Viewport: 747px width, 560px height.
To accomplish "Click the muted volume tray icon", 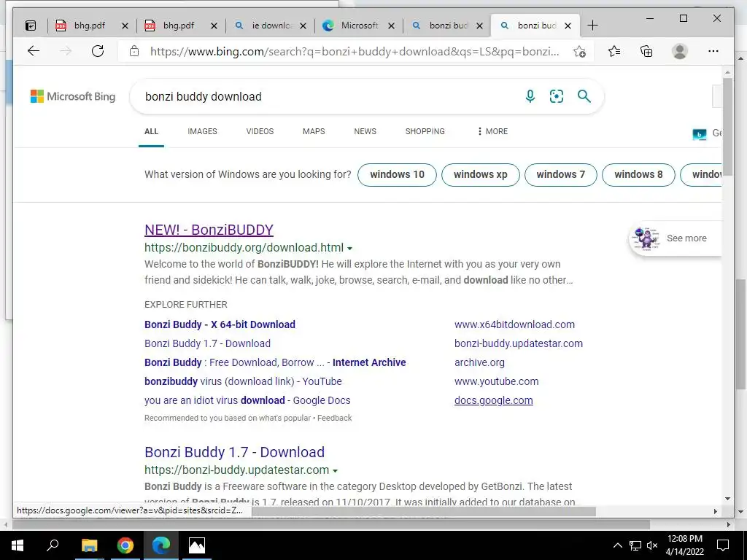I will coord(652,545).
